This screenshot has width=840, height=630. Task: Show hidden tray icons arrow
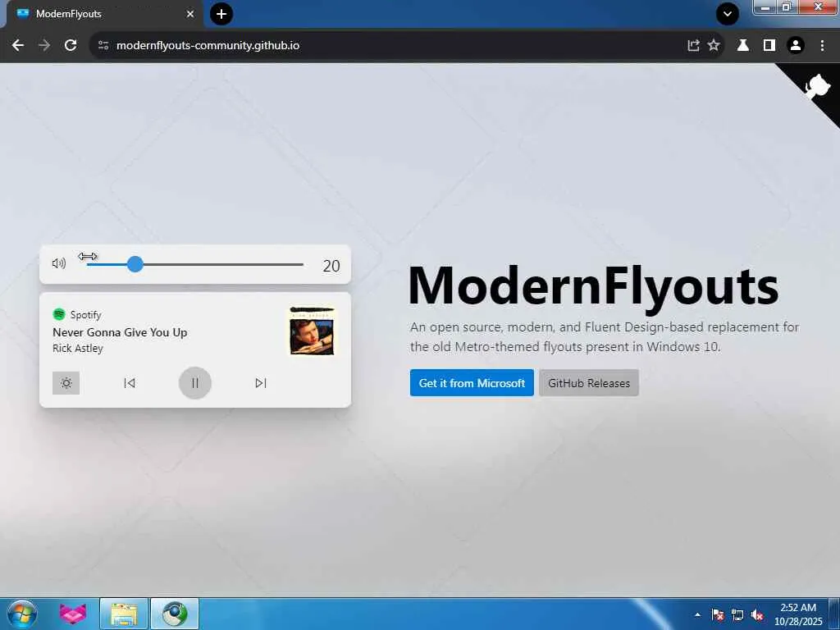[697, 614]
